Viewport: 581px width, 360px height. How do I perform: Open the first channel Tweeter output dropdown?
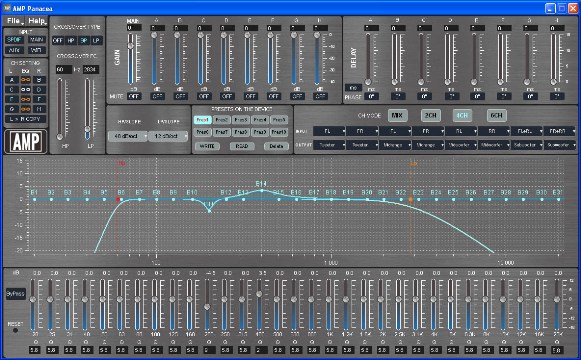pos(329,145)
